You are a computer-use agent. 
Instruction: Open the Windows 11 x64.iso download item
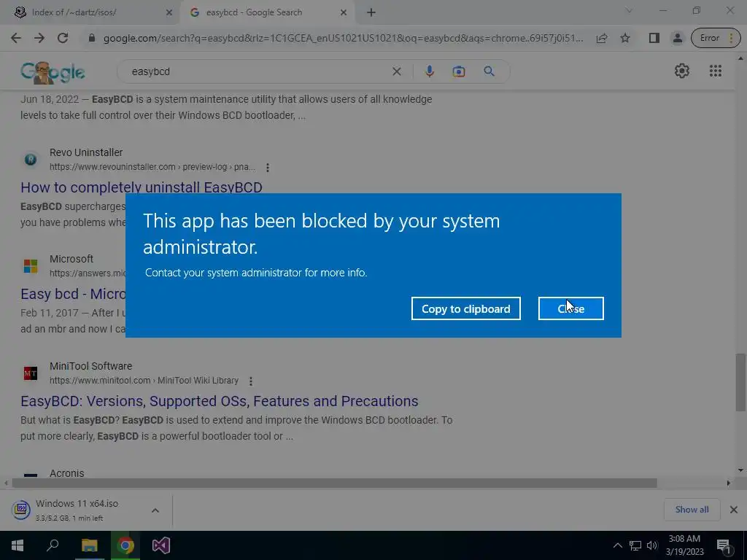tap(76, 510)
